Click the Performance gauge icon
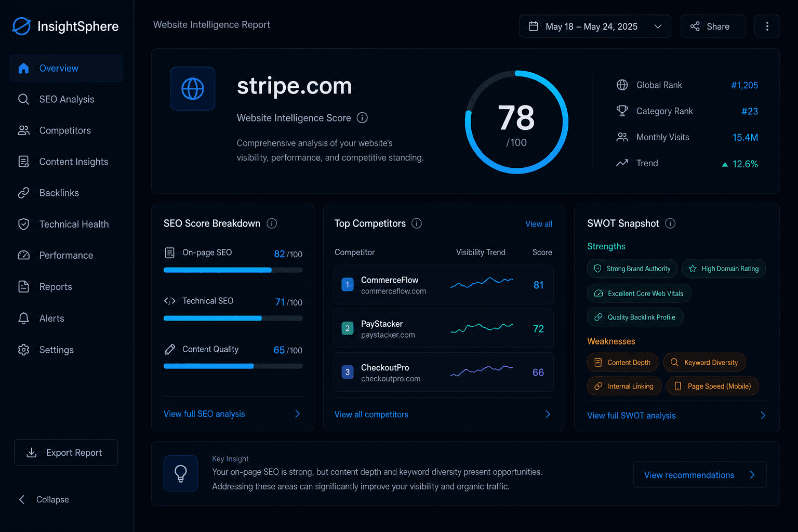The image size is (798, 532). click(23, 255)
